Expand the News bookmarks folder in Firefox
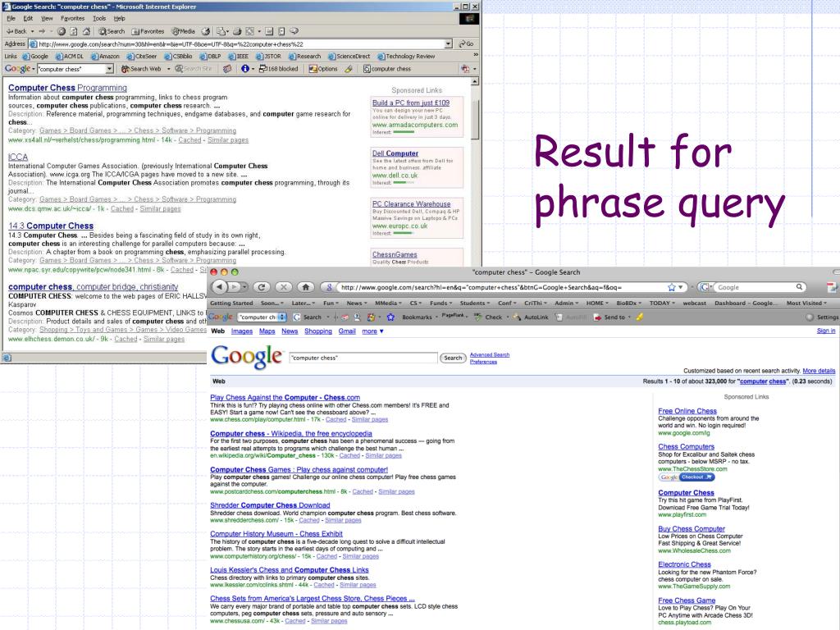Image resolution: width=840 pixels, height=630 pixels. pyautogui.click(x=356, y=303)
